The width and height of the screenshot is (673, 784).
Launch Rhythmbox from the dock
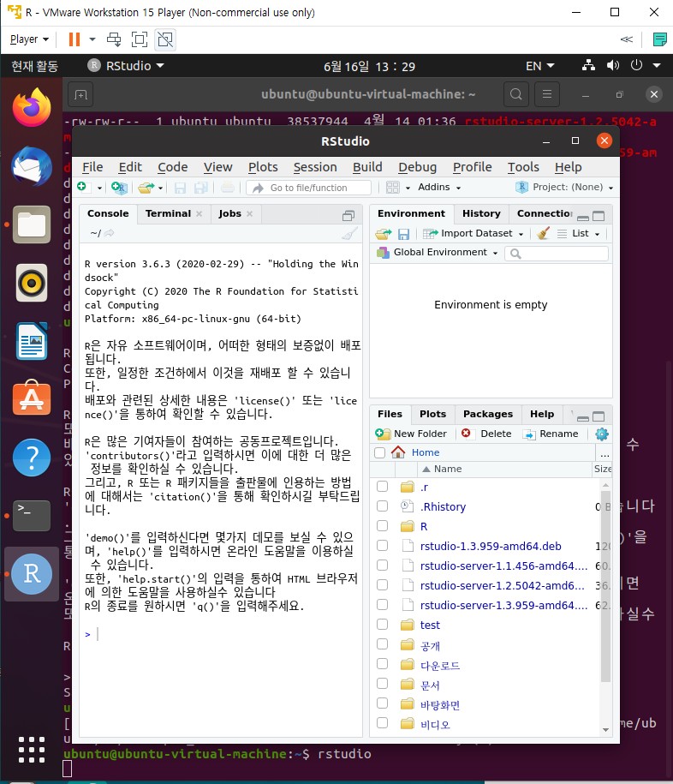click(32, 283)
